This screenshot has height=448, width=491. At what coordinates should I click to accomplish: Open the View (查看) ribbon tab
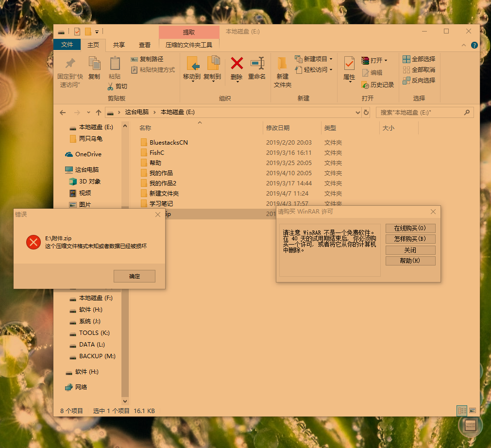point(145,45)
